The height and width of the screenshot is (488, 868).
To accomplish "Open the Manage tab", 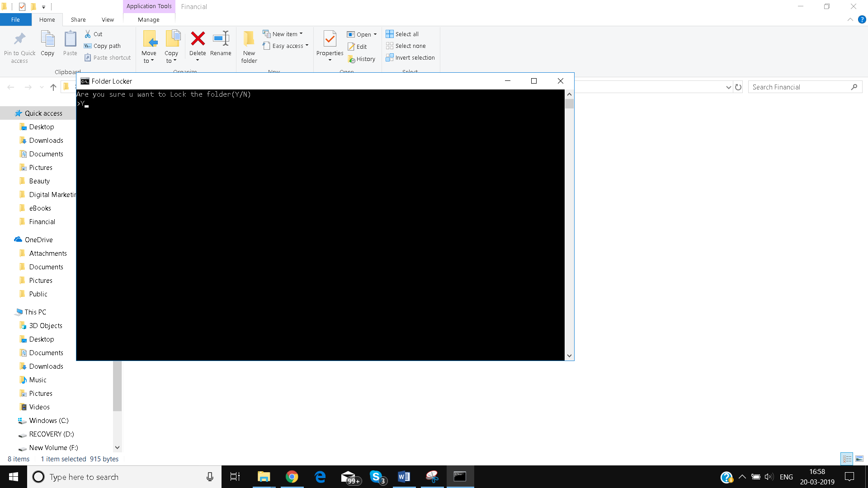I will point(149,19).
